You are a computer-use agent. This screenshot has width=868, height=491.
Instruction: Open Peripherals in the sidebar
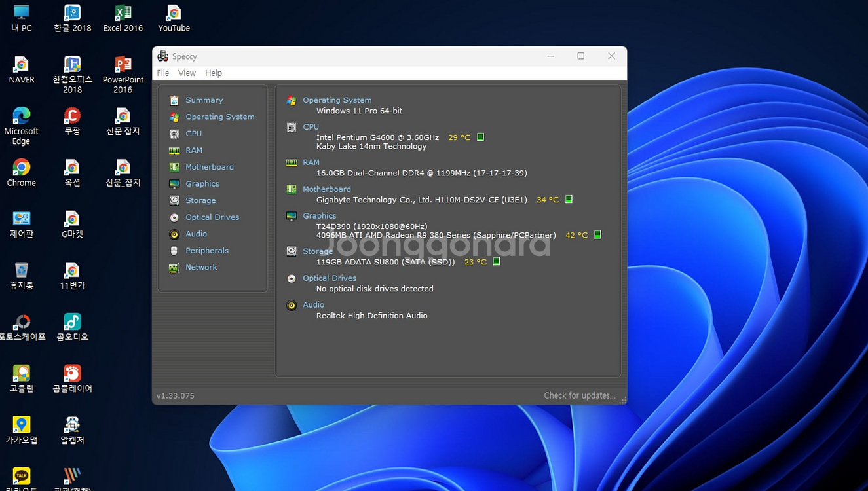coord(206,251)
